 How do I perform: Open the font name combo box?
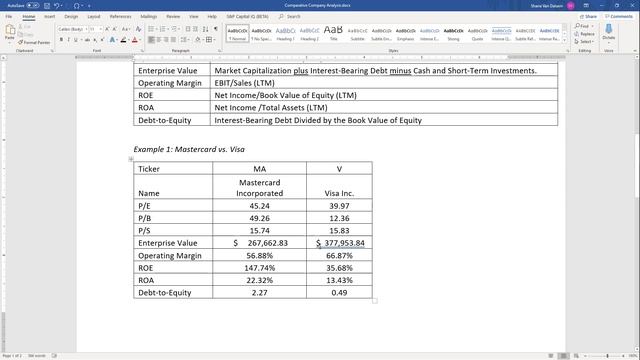pyautogui.click(x=73, y=29)
